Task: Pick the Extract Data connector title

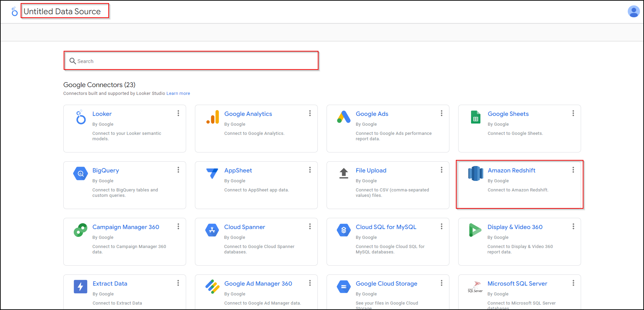Action: (x=110, y=284)
